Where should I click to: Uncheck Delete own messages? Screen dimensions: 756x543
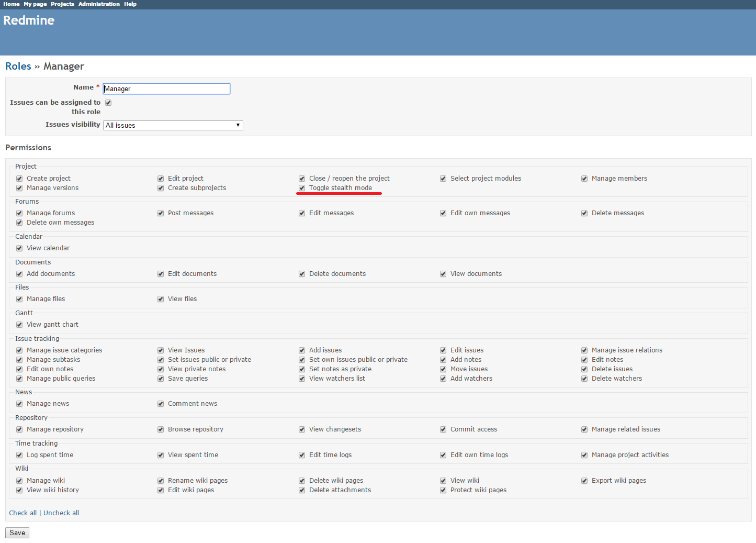[19, 223]
